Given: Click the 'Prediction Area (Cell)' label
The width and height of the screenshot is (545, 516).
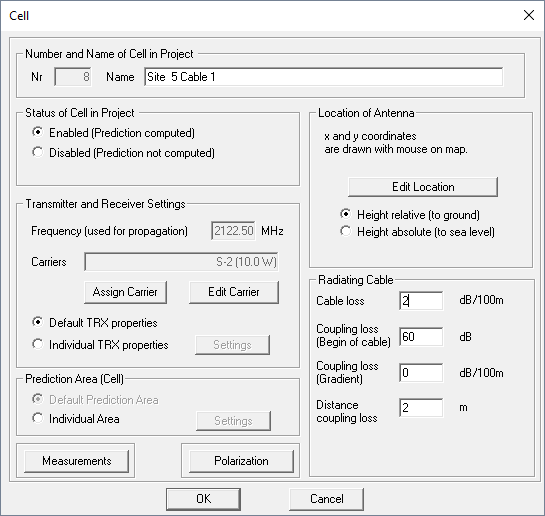Looking at the screenshot, I should point(74,379).
